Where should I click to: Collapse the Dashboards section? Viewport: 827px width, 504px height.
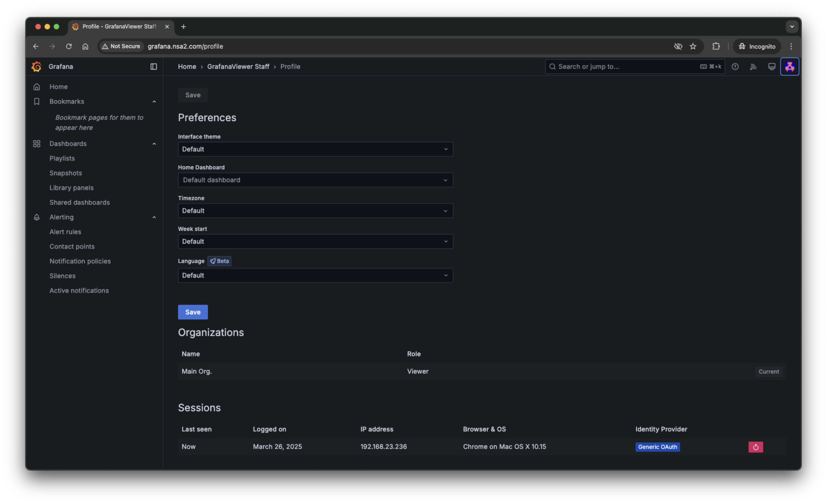coord(154,144)
